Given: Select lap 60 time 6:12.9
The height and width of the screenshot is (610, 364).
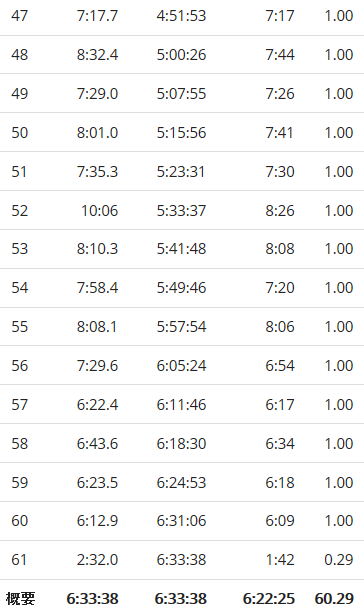Looking at the screenshot, I should pyautogui.click(x=97, y=521).
